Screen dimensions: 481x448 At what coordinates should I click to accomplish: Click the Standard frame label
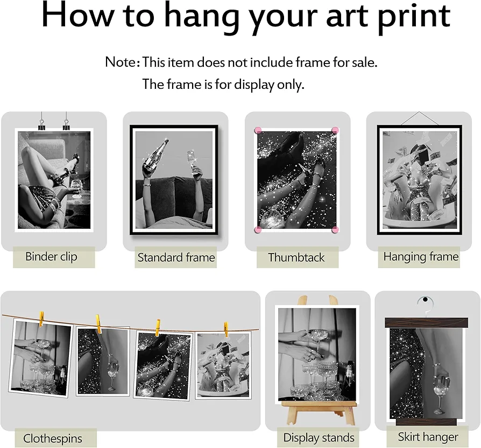[176, 257]
